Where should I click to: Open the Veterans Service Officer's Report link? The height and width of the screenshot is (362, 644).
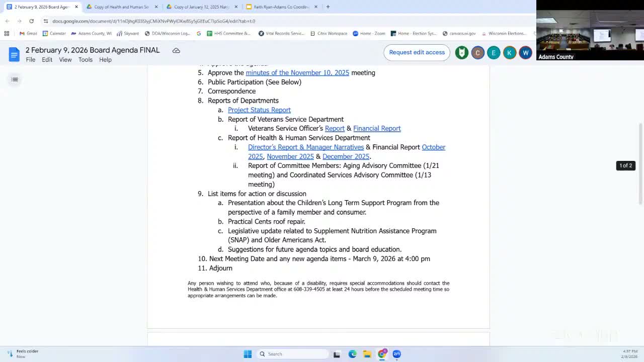[x=335, y=129]
